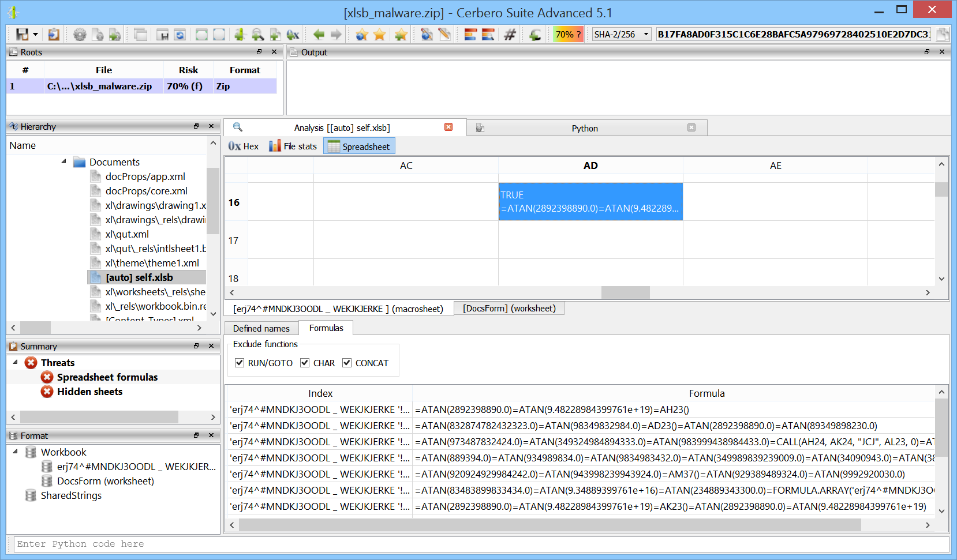Click the Python code input field
The image size is (957, 560).
click(x=481, y=544)
